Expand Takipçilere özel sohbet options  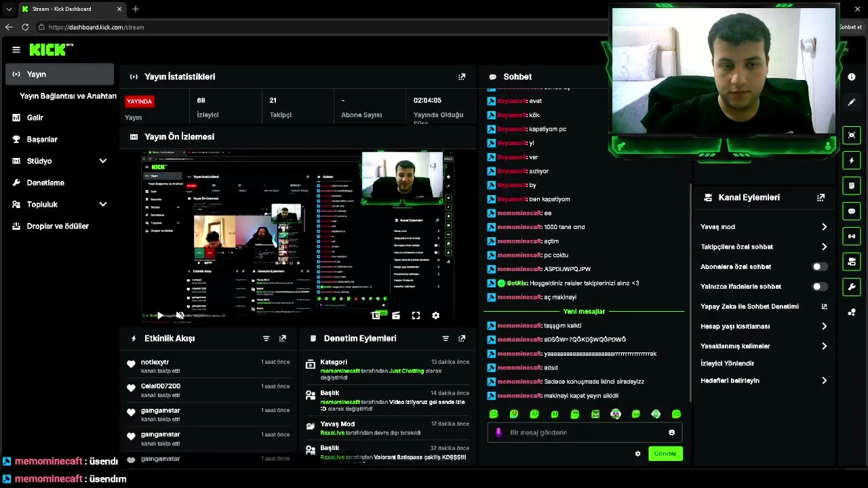[824, 247]
